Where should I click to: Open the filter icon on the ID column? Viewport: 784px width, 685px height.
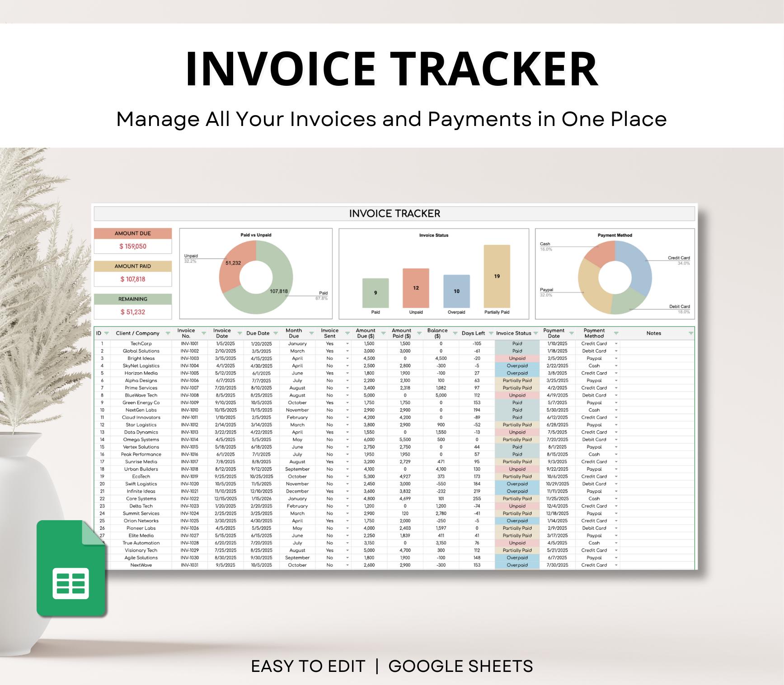106,333
